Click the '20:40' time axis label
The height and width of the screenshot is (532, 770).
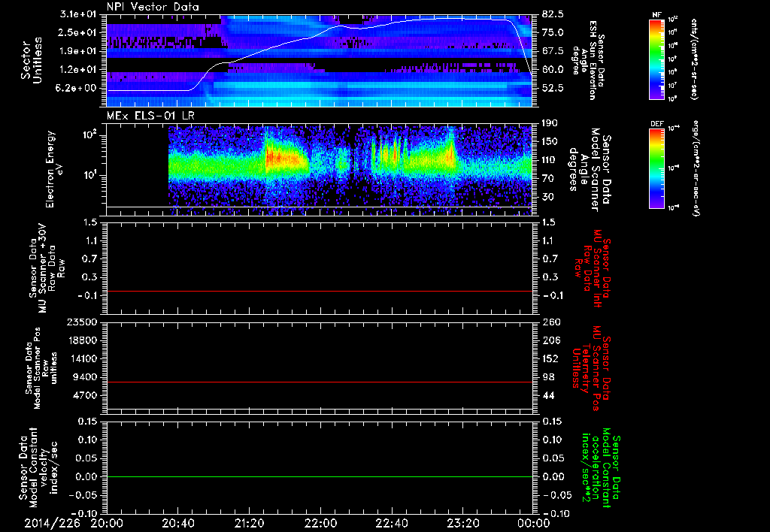click(x=178, y=523)
